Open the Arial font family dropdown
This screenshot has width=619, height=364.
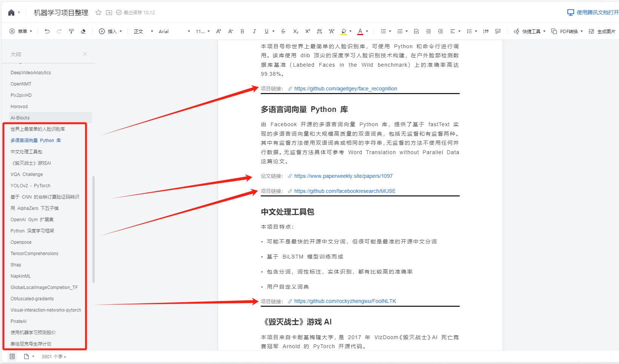(174, 31)
